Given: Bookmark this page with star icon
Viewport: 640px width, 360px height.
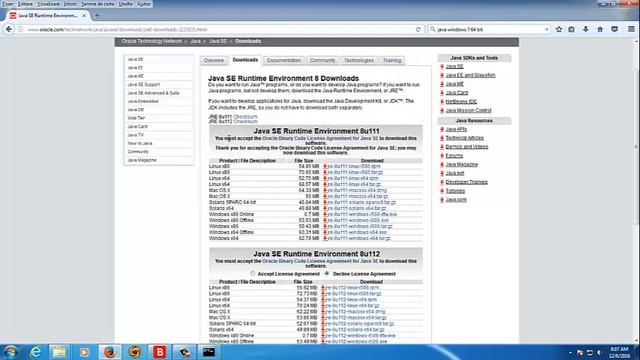Looking at the screenshot, I should click(x=559, y=29).
